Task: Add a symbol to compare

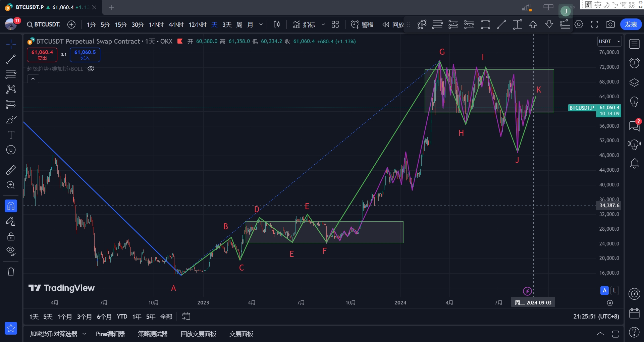Action: pyautogui.click(x=71, y=24)
